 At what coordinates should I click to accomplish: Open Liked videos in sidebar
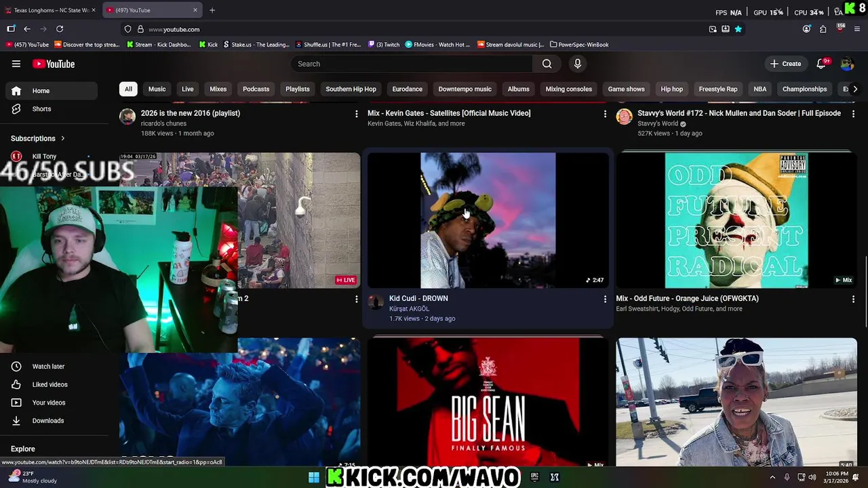(52, 384)
